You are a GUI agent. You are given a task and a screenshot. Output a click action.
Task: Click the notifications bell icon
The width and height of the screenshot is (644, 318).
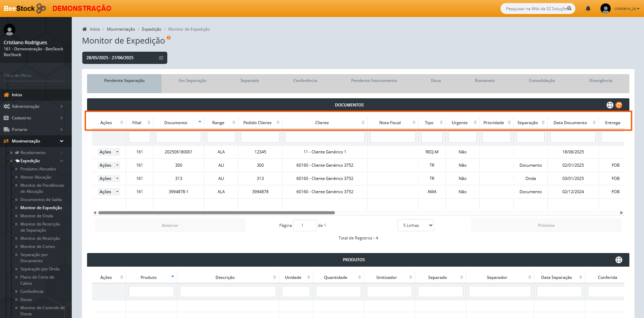point(588,9)
